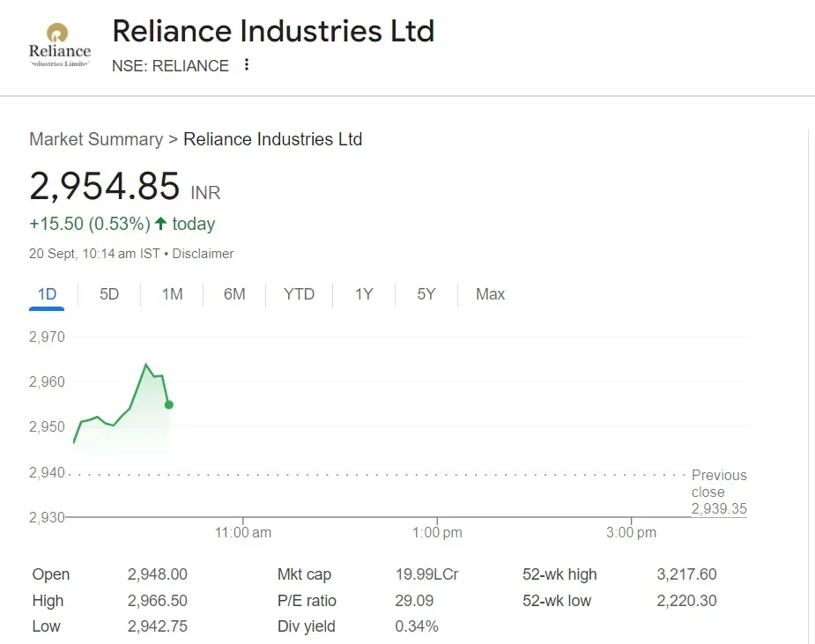Click the 2,940 y-axis label
The height and width of the screenshot is (644, 815).
click(x=47, y=472)
